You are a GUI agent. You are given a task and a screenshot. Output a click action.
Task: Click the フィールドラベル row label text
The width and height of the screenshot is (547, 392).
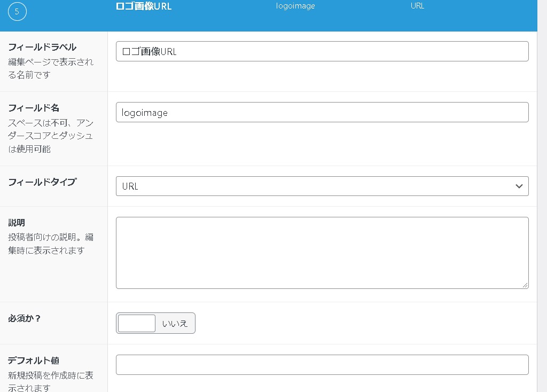point(42,47)
